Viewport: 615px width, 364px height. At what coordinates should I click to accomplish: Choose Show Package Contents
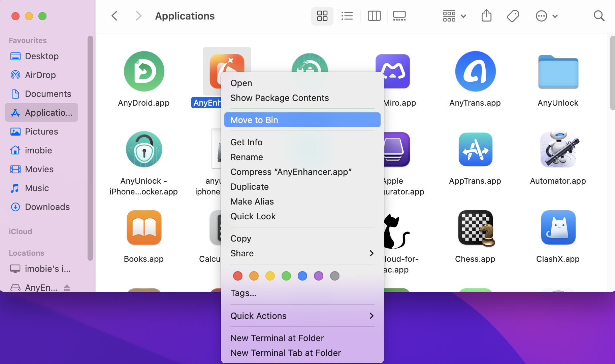pyautogui.click(x=302, y=98)
